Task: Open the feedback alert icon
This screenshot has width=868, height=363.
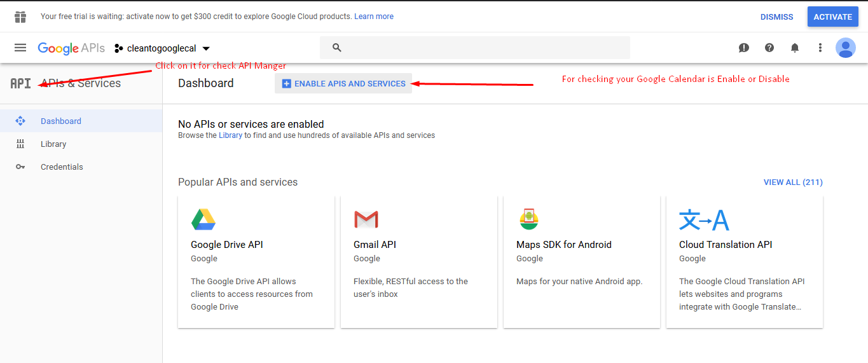Action: pyautogui.click(x=744, y=48)
